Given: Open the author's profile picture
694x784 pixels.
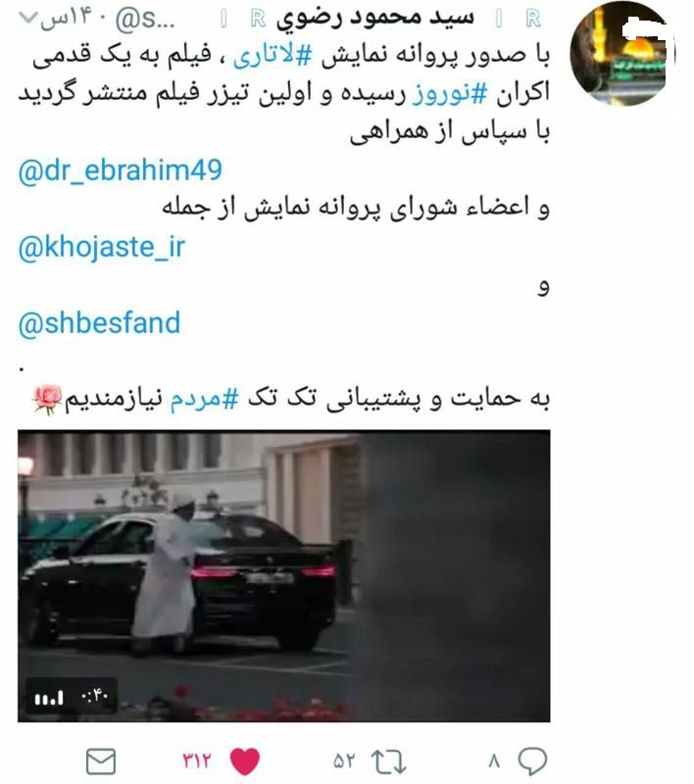Looking at the screenshot, I should tap(620, 54).
